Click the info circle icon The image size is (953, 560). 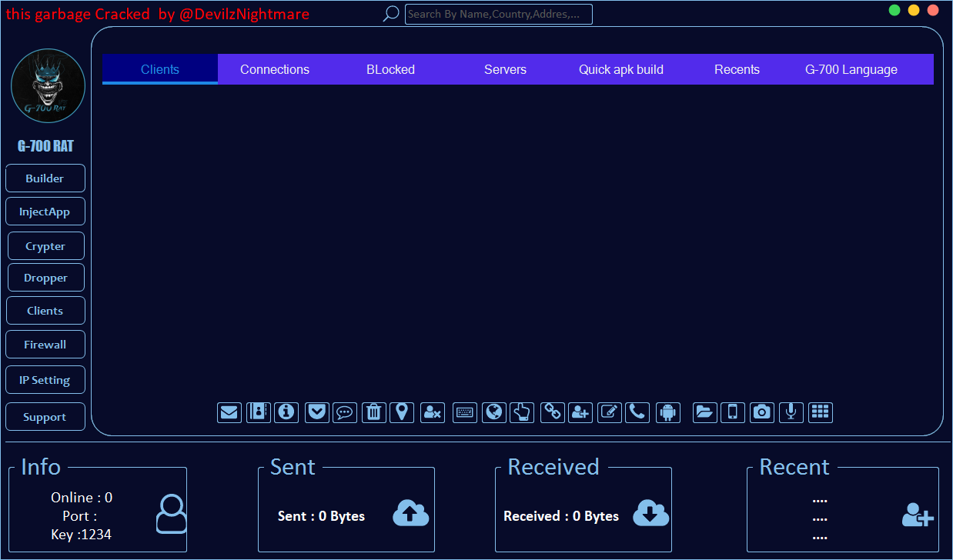click(x=286, y=412)
